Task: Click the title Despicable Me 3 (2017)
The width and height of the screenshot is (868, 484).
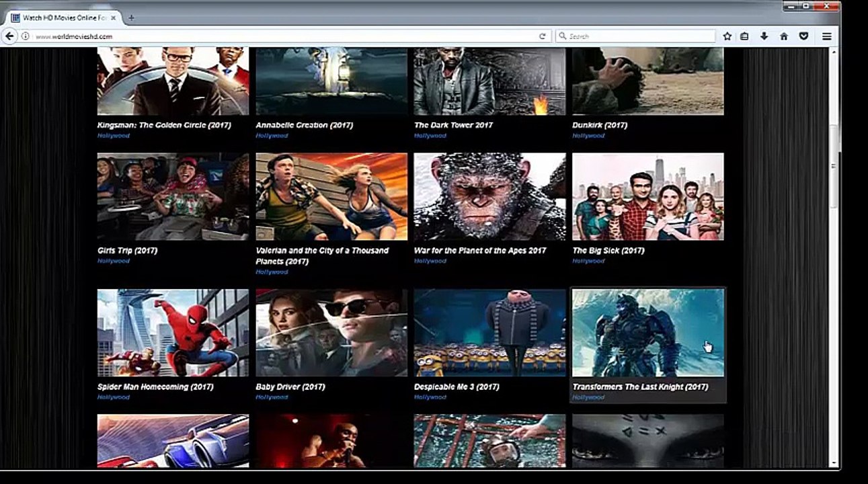Action: click(x=457, y=387)
